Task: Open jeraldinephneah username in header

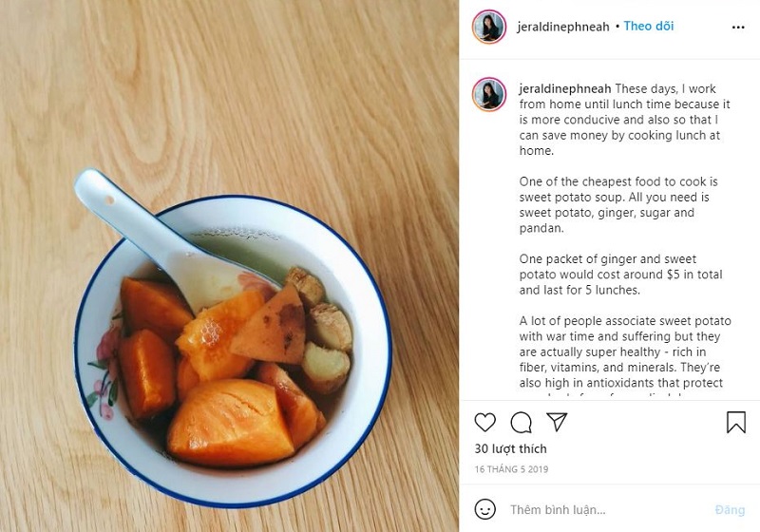Action: point(562,27)
